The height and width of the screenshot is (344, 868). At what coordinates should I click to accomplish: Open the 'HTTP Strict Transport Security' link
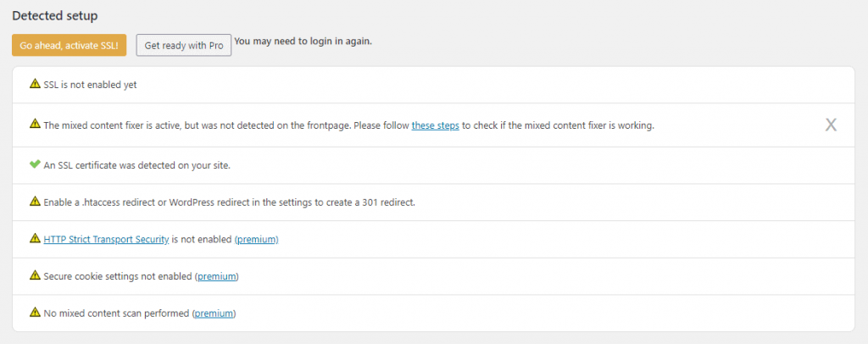click(106, 239)
